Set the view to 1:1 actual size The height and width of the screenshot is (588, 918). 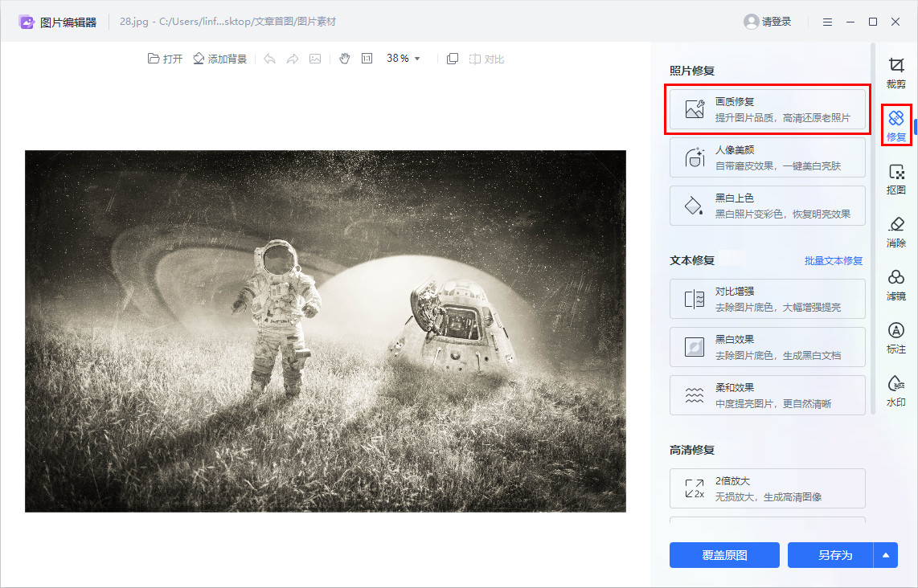367,59
